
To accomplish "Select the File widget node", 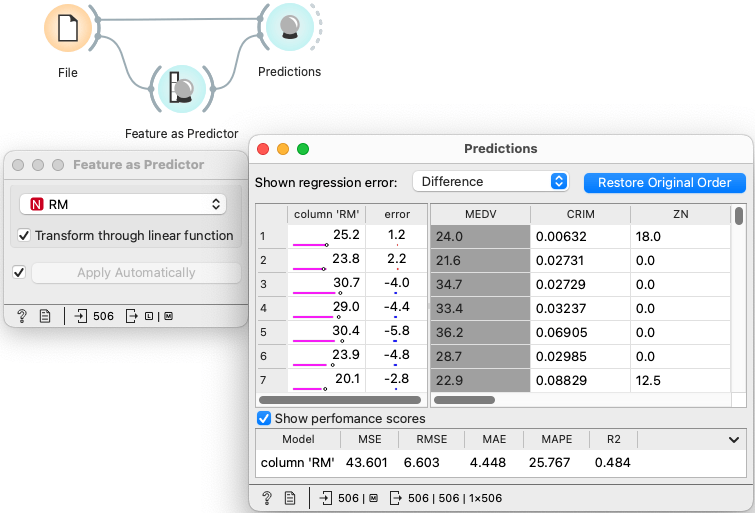I will coord(67,28).
